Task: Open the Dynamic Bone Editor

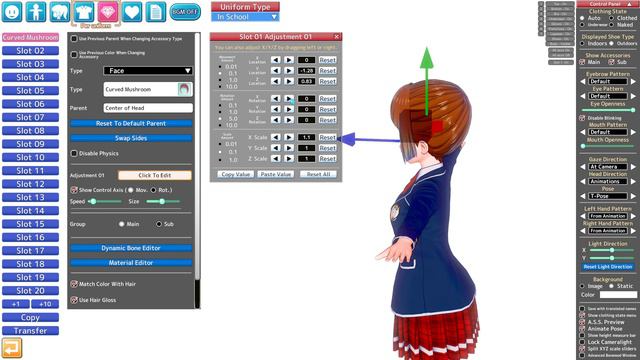Action: click(x=131, y=248)
